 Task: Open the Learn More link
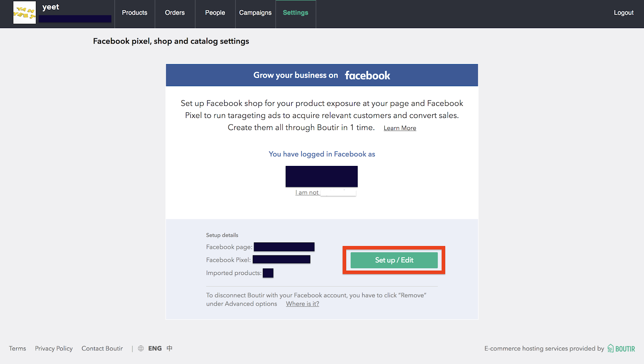400,128
